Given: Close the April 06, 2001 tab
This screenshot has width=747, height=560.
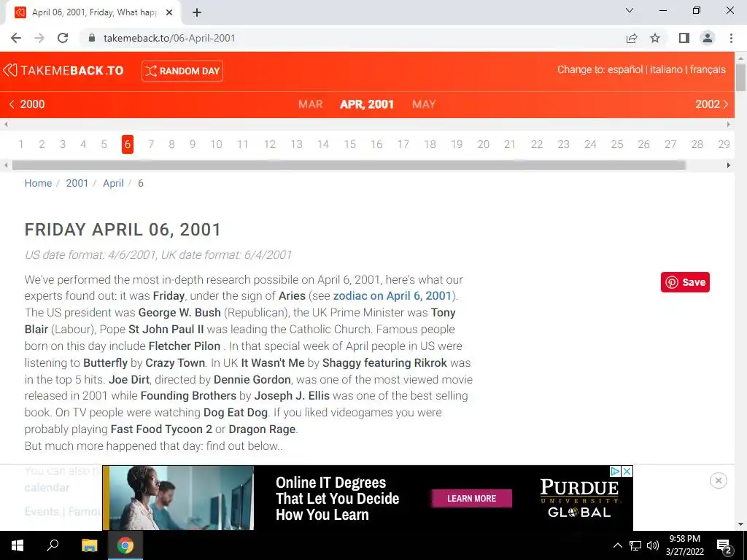Looking at the screenshot, I should pyautogui.click(x=169, y=12).
